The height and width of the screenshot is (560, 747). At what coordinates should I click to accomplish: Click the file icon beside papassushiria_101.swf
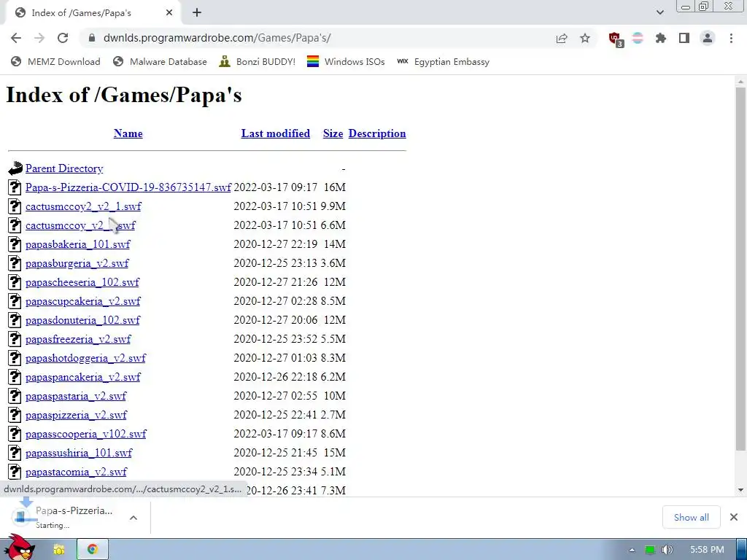(x=15, y=452)
